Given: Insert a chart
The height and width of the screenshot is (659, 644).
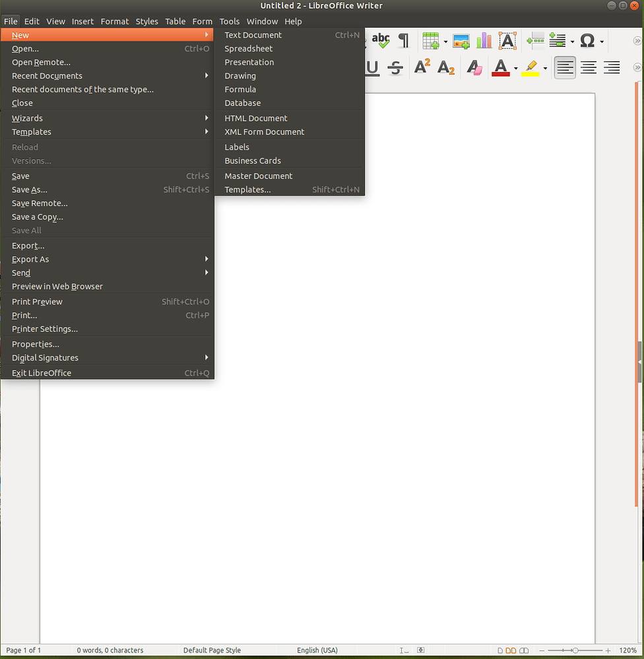Looking at the screenshot, I should pos(484,40).
